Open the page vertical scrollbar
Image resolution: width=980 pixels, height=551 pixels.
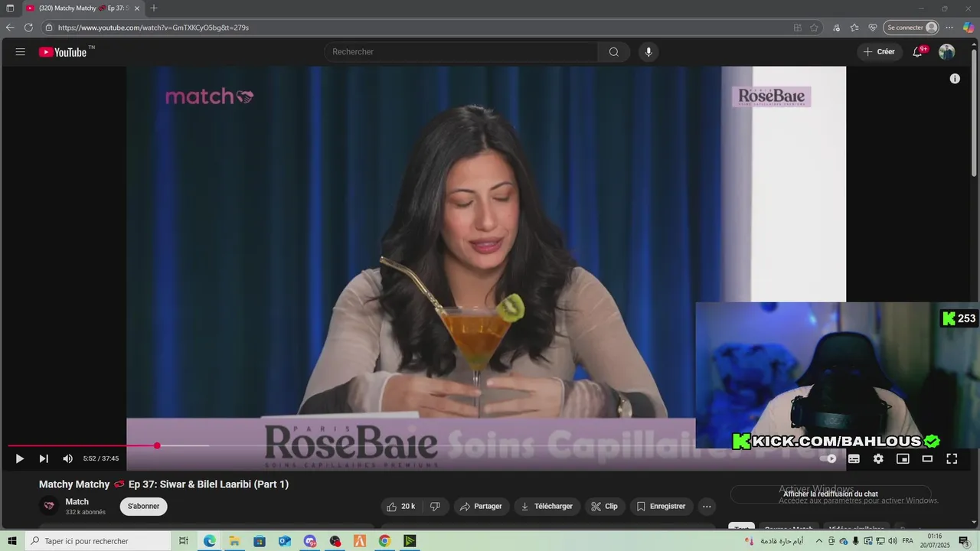pyautogui.click(x=974, y=115)
